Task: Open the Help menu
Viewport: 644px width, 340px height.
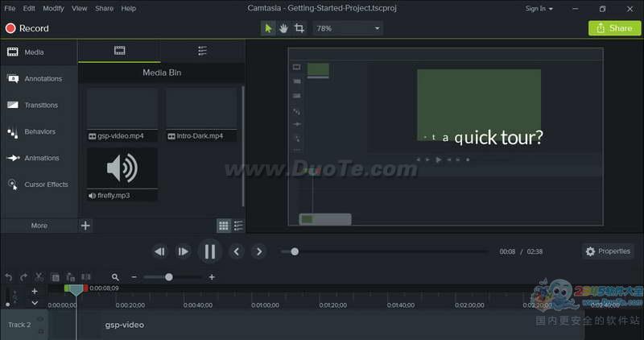Action: click(129, 9)
